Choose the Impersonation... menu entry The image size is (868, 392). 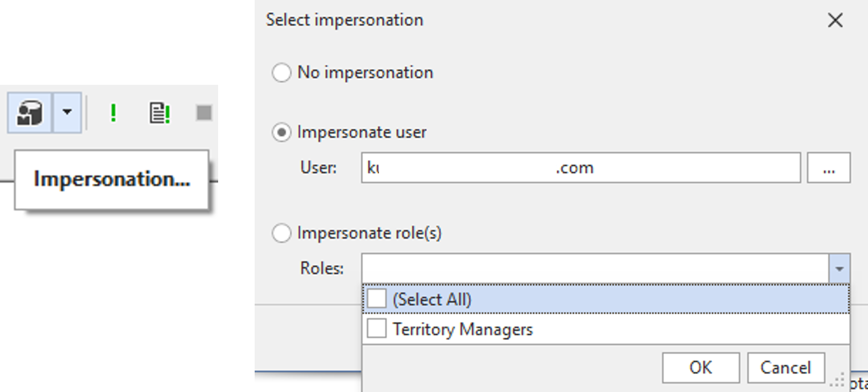tap(112, 179)
